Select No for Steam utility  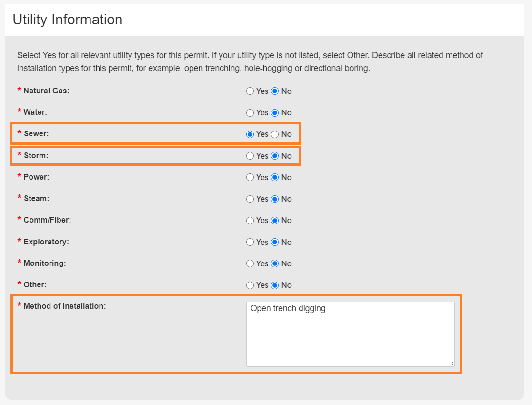tap(275, 199)
